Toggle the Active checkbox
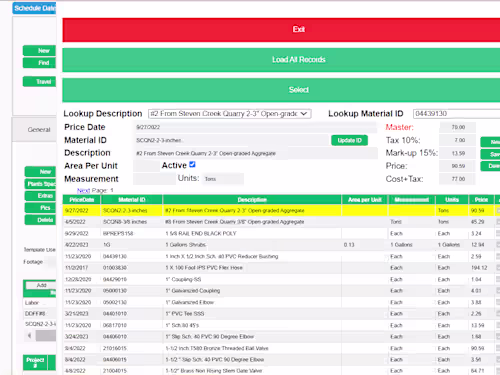 coord(192,164)
